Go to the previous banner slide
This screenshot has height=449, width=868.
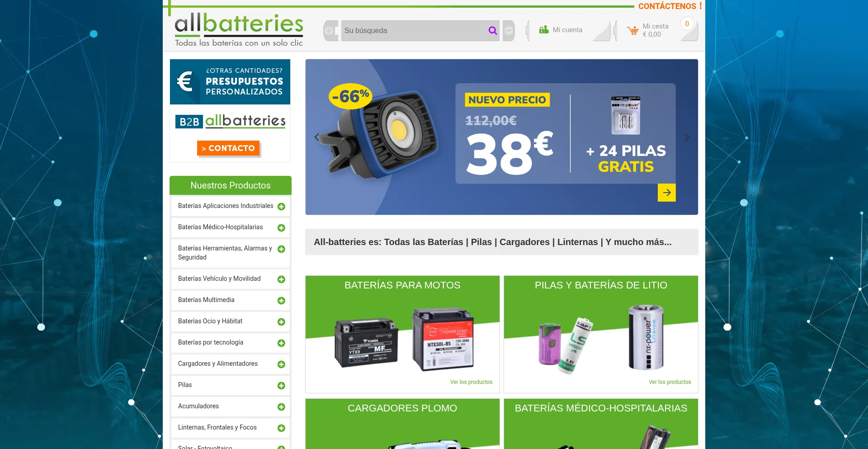316,137
